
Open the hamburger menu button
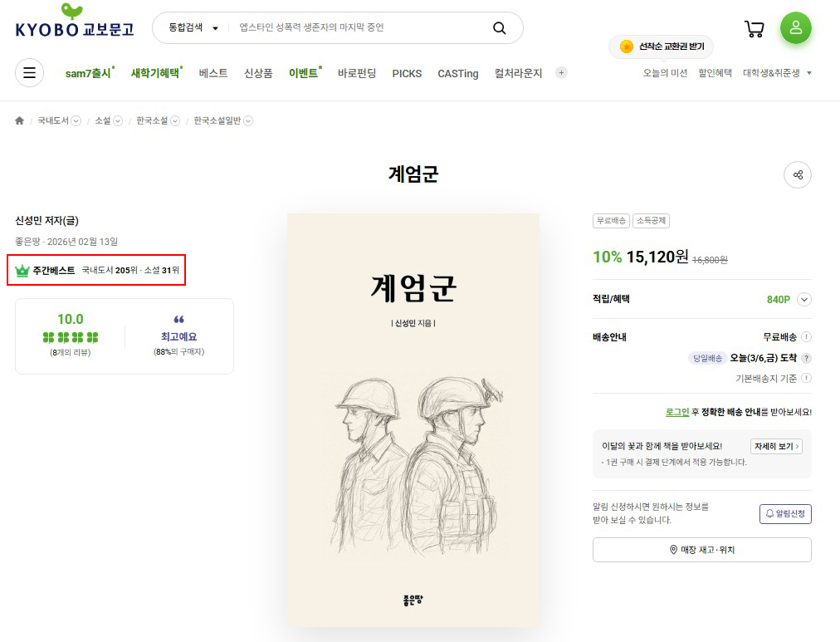pos(29,73)
